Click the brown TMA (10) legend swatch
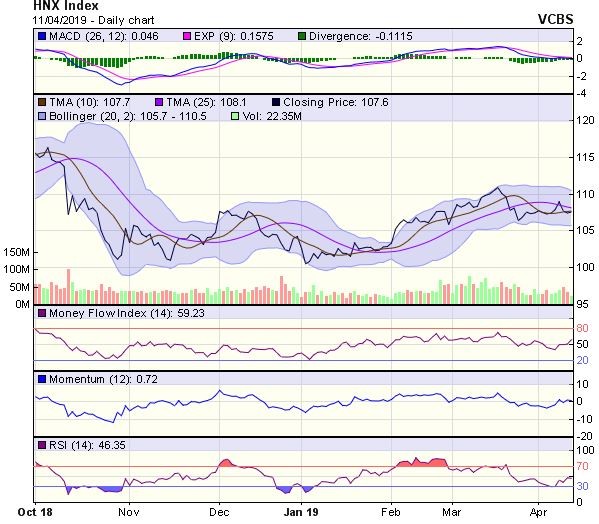Viewport: 599px width, 524px height. pos(42,102)
